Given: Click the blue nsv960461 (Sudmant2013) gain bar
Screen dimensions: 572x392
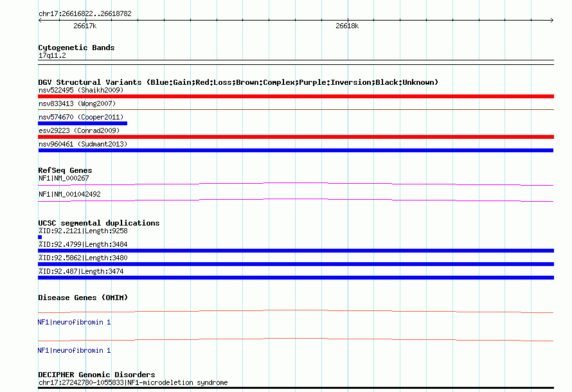Looking at the screenshot, I should (x=296, y=150).
